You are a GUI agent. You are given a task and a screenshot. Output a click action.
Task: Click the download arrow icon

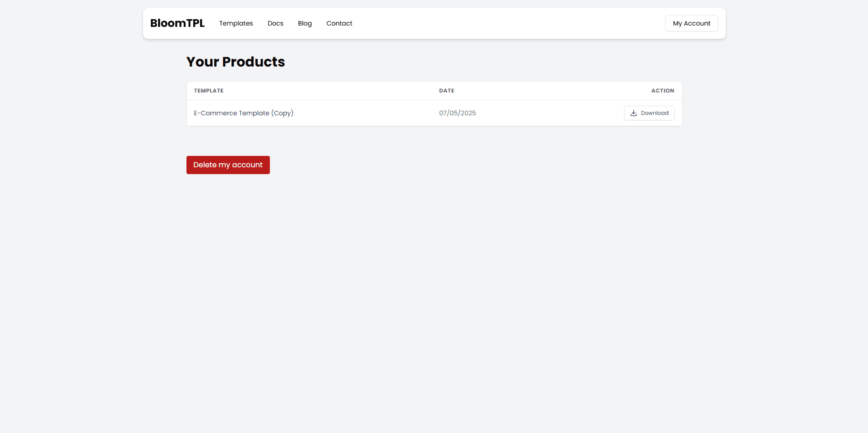[634, 113]
